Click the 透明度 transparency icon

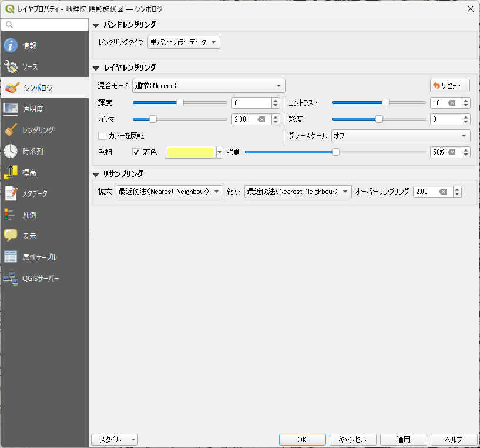pos(11,109)
